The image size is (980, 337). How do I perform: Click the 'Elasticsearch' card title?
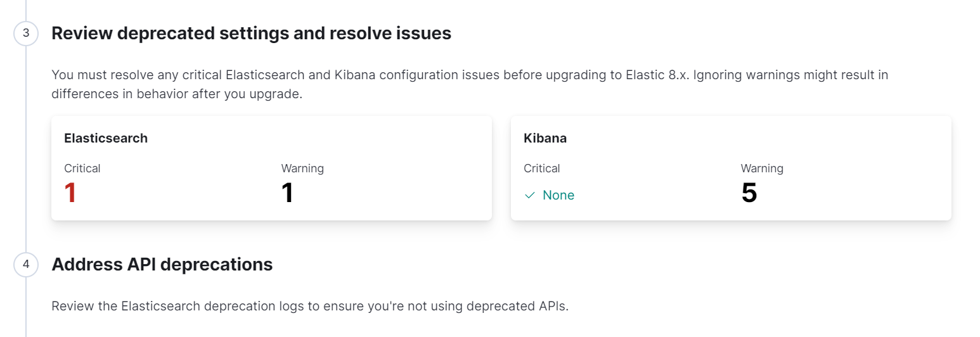coord(106,138)
